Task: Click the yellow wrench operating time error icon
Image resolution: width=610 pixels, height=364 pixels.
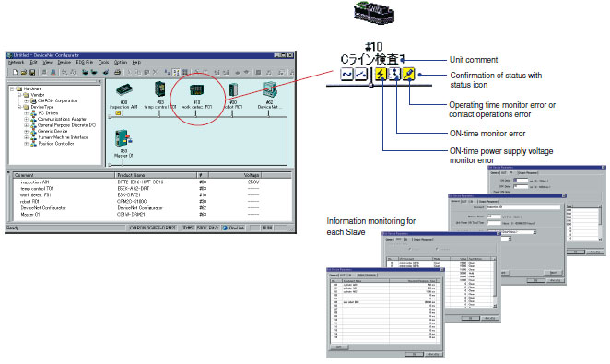Action: point(408,75)
